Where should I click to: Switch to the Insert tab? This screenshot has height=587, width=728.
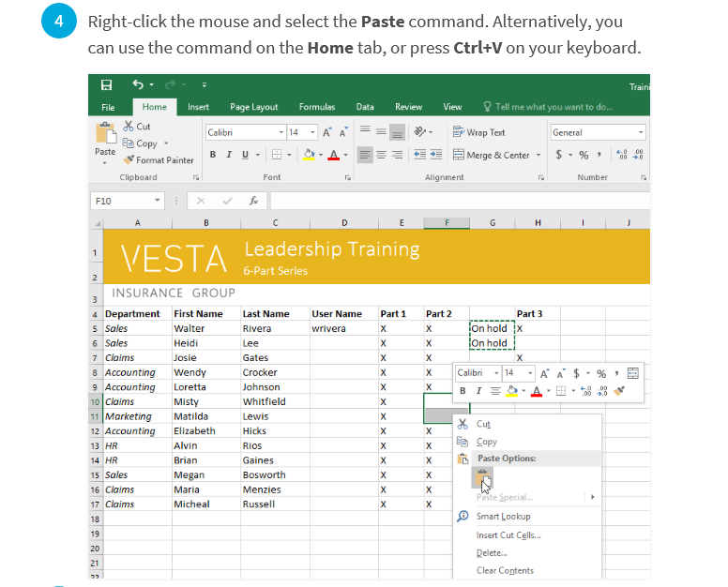pyautogui.click(x=198, y=107)
